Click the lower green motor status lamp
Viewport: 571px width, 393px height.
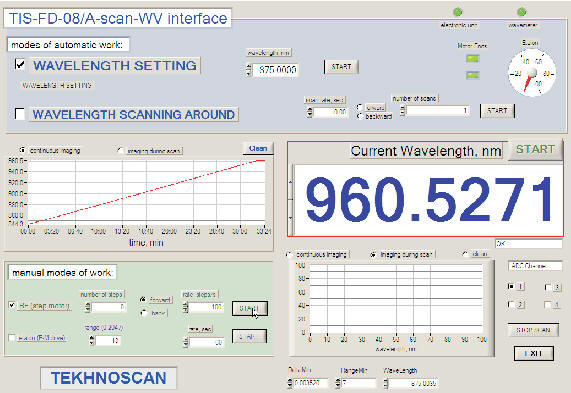click(473, 75)
